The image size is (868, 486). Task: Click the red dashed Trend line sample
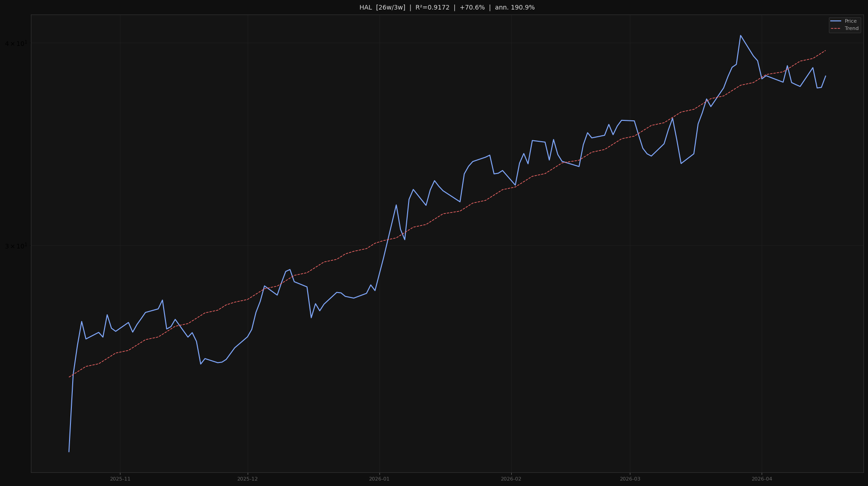click(x=836, y=28)
